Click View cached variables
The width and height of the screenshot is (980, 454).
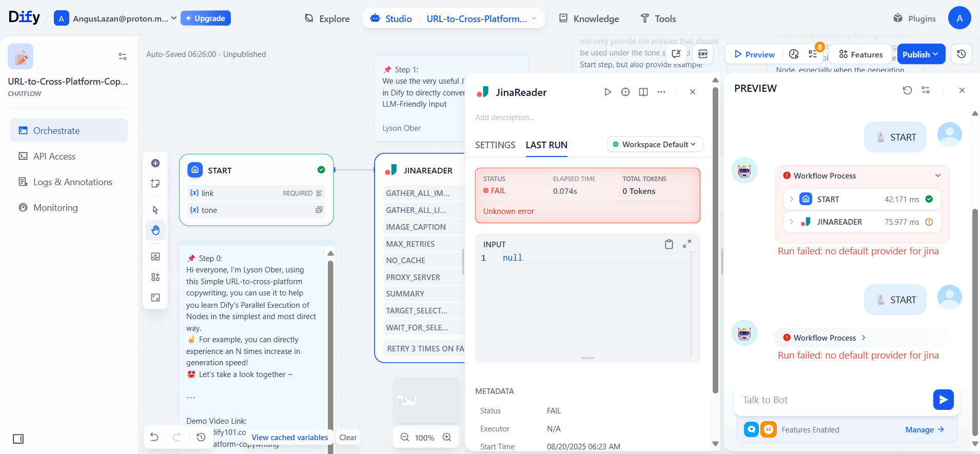(290, 437)
